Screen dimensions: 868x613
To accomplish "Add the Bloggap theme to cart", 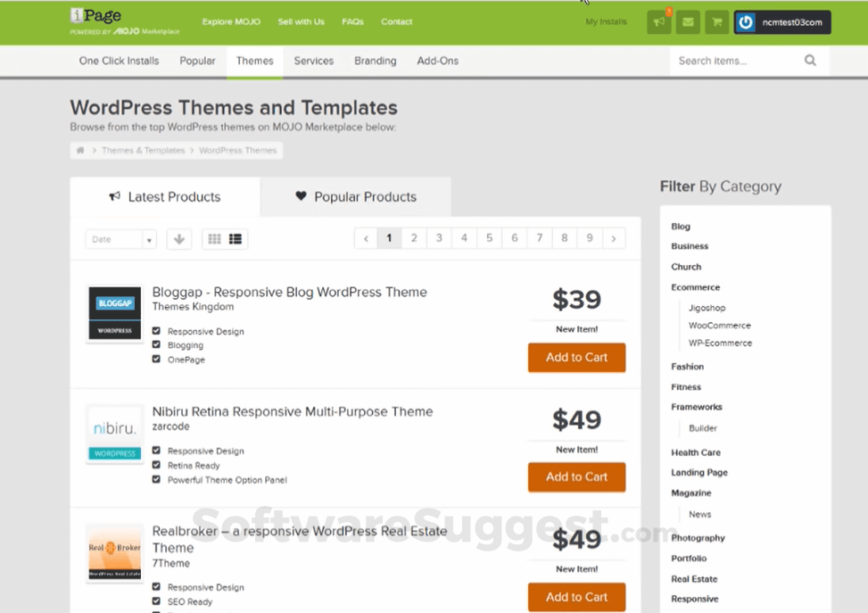I will click(x=576, y=357).
